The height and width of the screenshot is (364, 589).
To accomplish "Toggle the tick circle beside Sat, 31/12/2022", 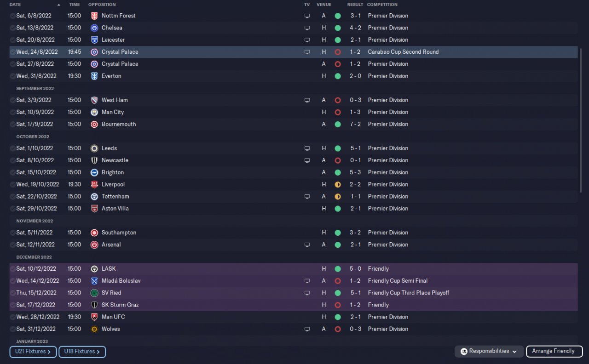I will click(12, 329).
